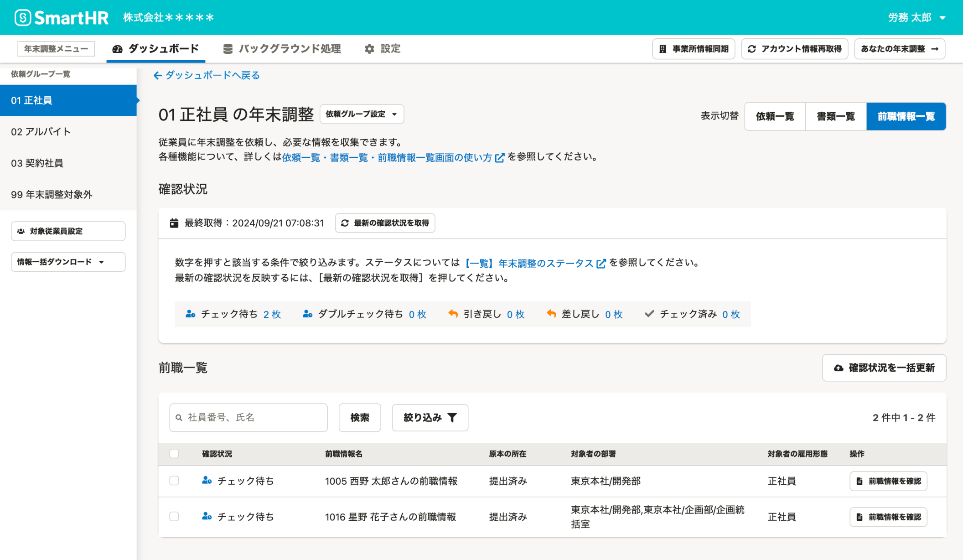Click the external link icon after 年末調整のステータス
The width and height of the screenshot is (963, 560).
coord(601,264)
